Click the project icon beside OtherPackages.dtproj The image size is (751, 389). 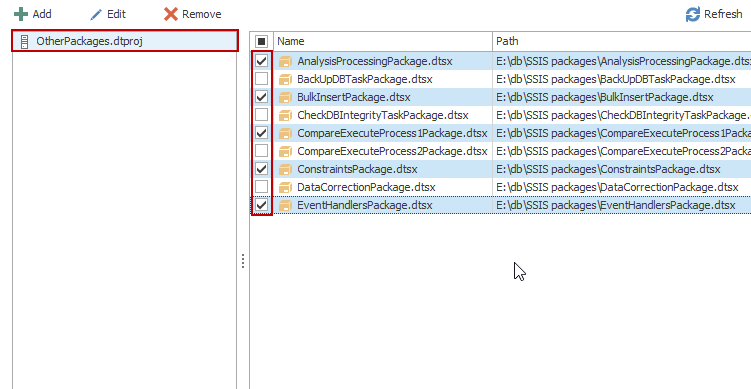coord(25,42)
